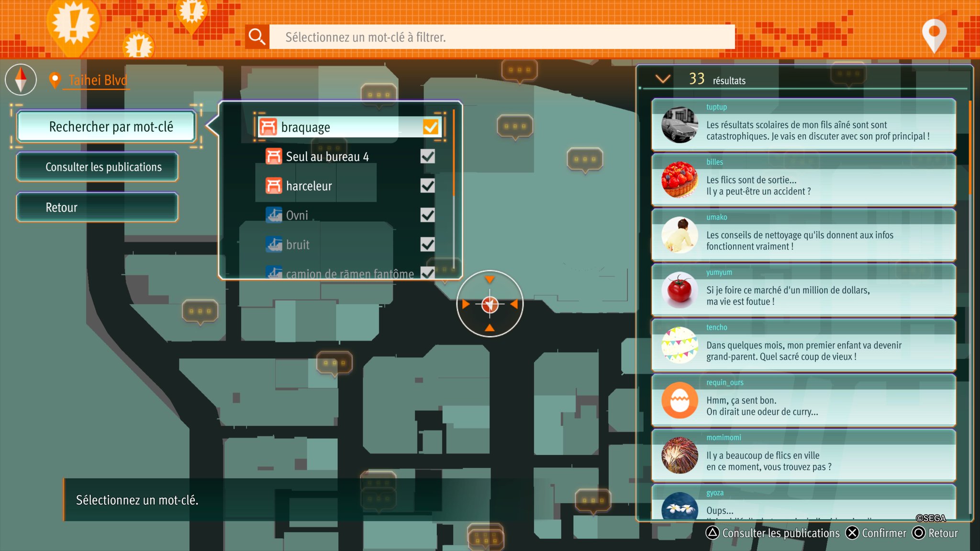Click the blue ship icon beside Ovni
Screen dimensions: 980x551
[274, 215]
